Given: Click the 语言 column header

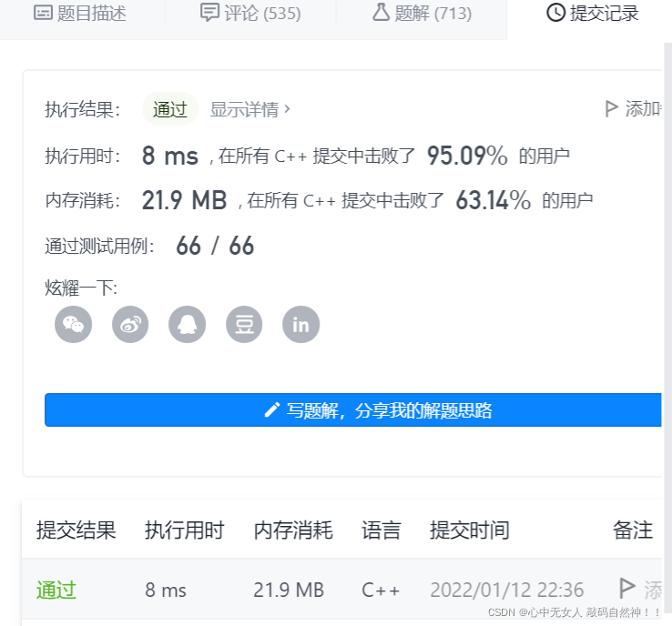Looking at the screenshot, I should tap(382, 530).
